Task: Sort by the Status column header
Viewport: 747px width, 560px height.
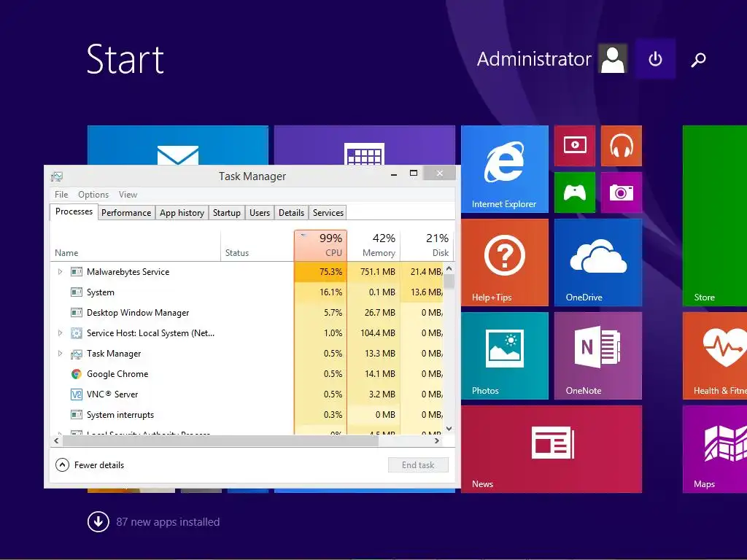Action: click(x=258, y=245)
